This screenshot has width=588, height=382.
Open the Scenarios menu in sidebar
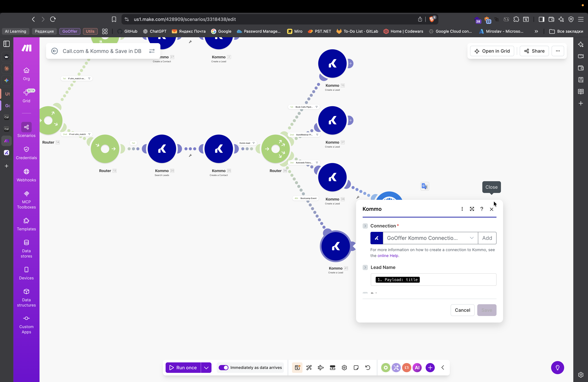pos(26,130)
